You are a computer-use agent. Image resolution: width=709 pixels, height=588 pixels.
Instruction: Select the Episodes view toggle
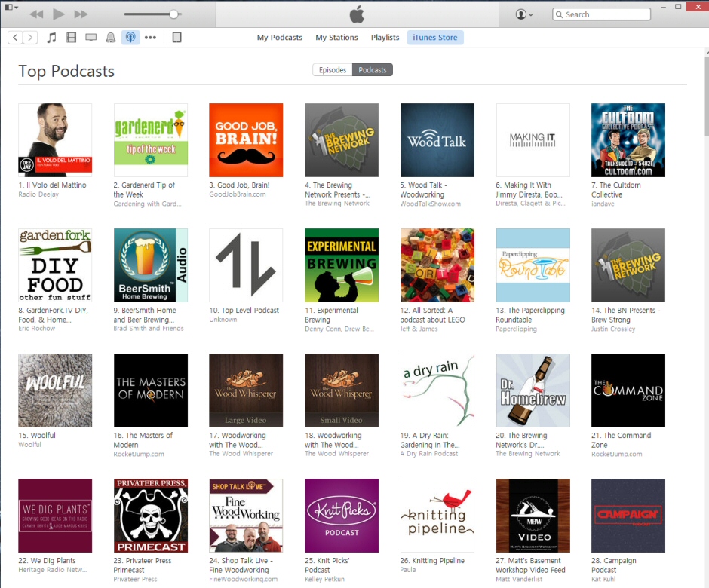(333, 70)
